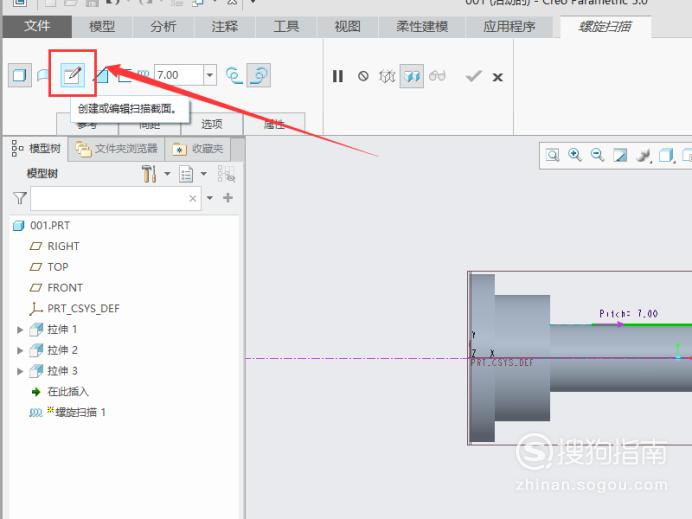Click the Zoom Out icon
Screen dimensions: 692x519
[597, 155]
